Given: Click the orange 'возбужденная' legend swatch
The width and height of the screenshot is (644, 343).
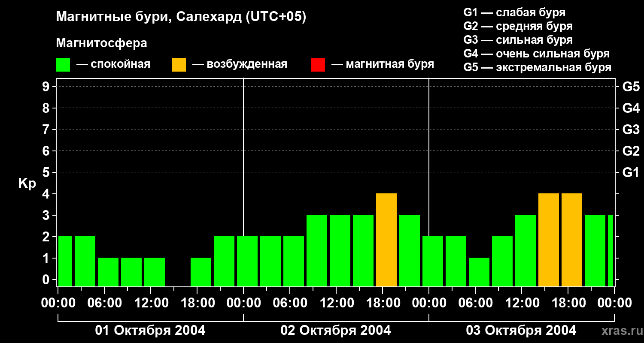Looking at the screenshot, I should point(179,65).
